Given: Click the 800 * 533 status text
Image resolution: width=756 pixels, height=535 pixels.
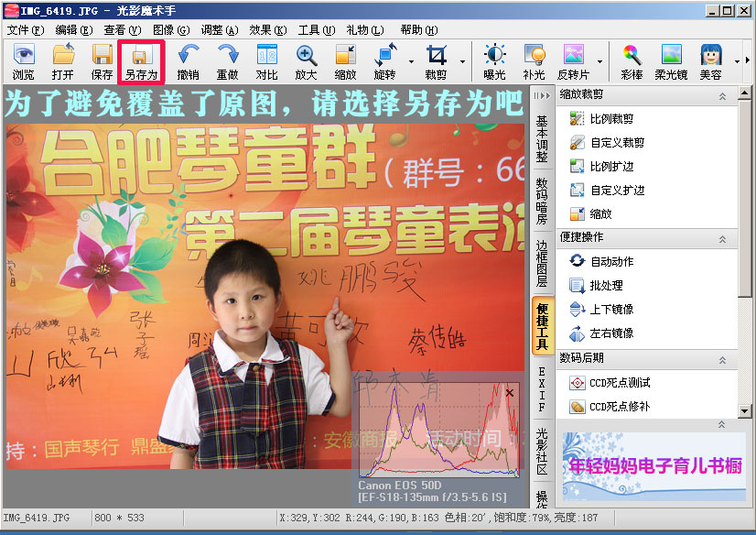Looking at the screenshot, I should pos(120,518).
